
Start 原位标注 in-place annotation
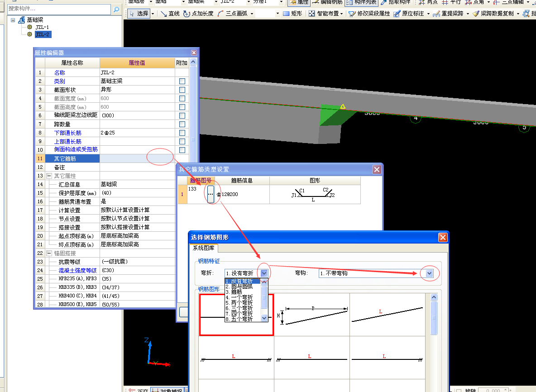click(x=409, y=13)
